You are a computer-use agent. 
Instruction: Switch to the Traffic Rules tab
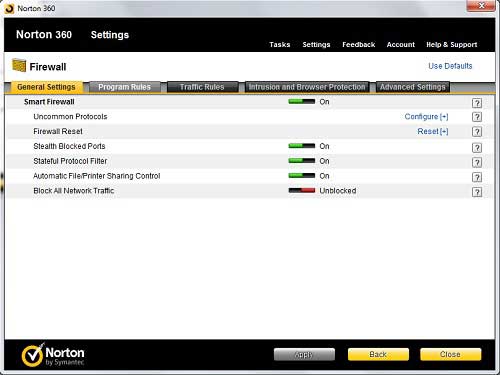click(x=202, y=87)
